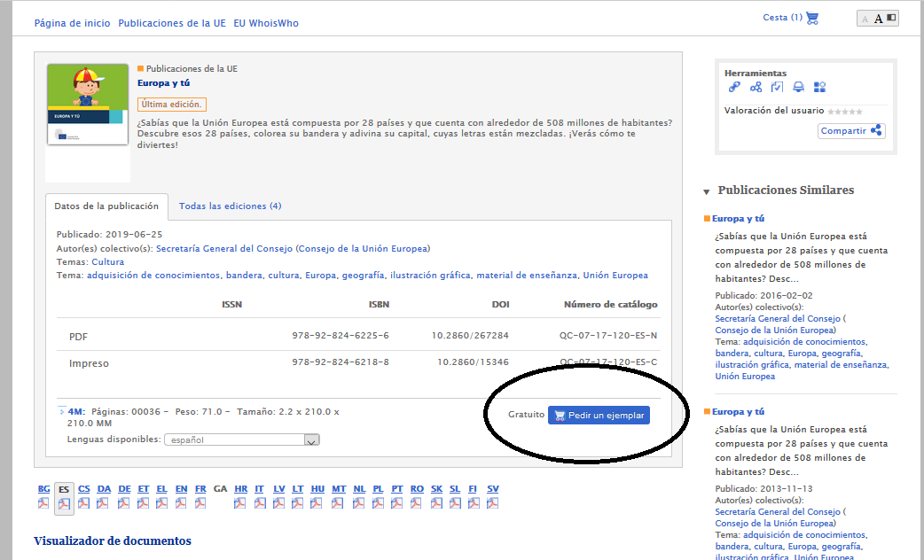Click the bell alert icon in Herramientas

[x=798, y=87]
